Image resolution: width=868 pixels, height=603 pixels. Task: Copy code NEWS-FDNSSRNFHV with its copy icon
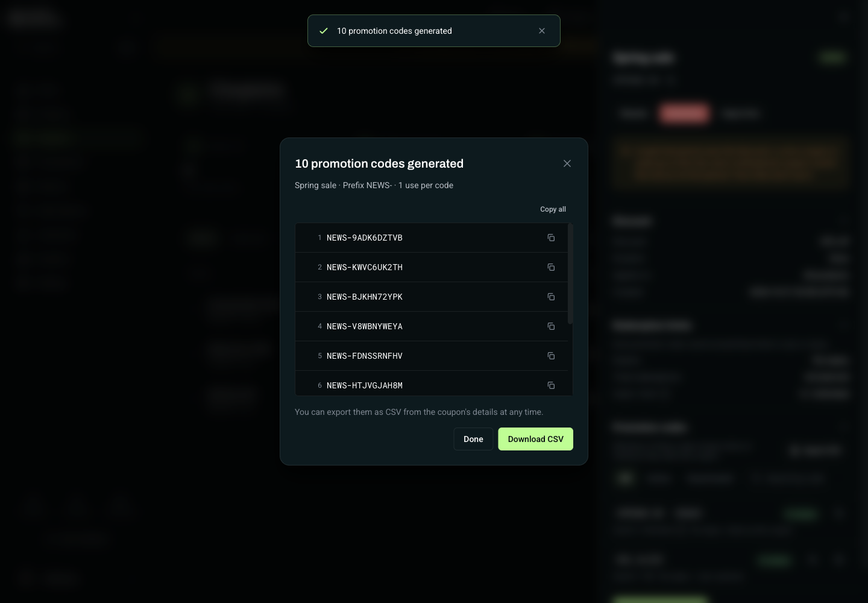[551, 356]
